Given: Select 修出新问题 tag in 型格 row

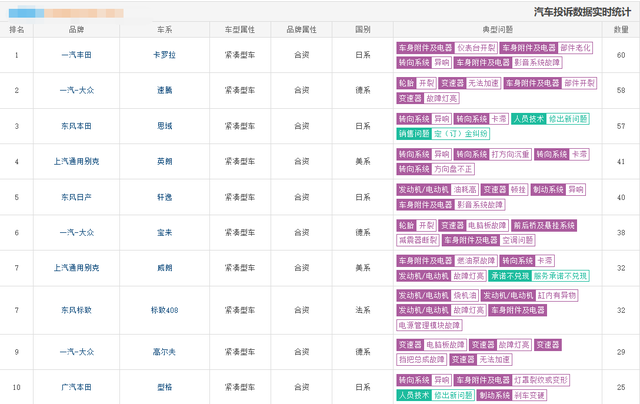Looking at the screenshot, I should (x=453, y=395).
